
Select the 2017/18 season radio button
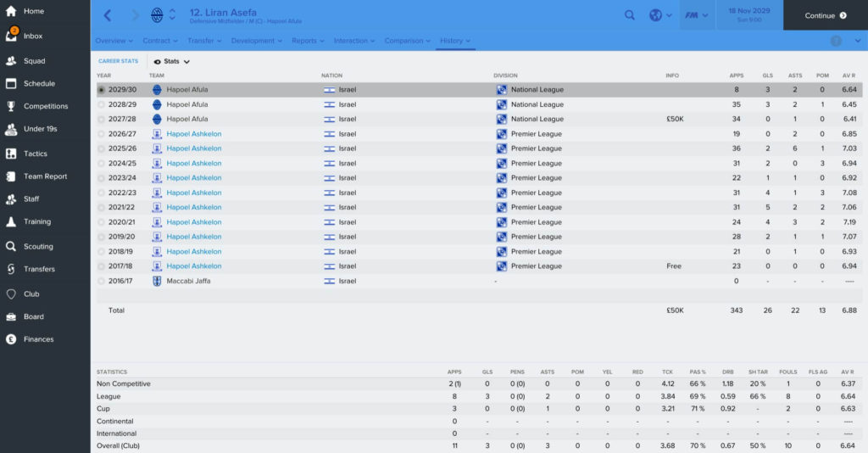point(101,266)
